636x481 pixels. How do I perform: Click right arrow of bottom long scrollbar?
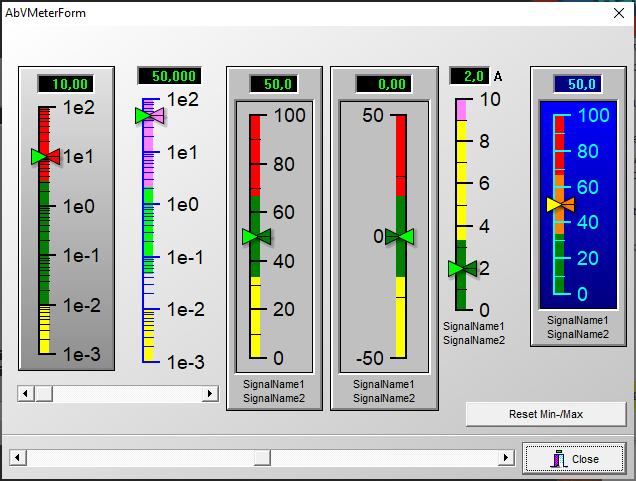pos(506,457)
